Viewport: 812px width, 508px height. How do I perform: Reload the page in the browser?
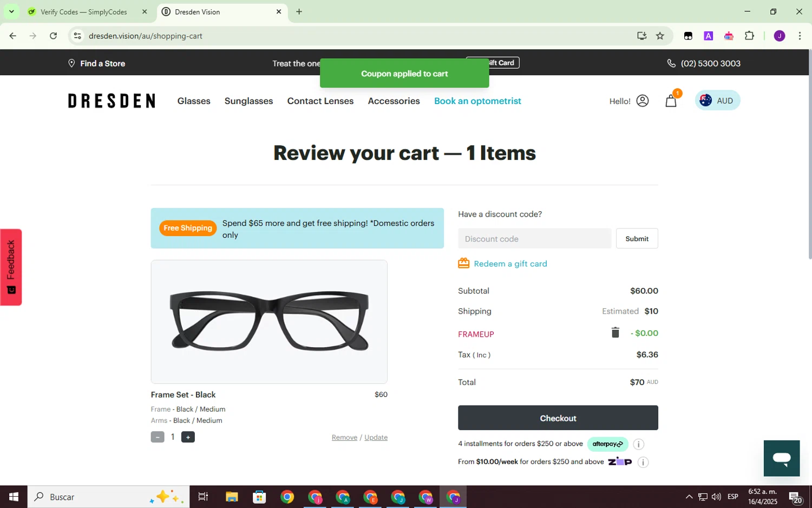[53, 36]
